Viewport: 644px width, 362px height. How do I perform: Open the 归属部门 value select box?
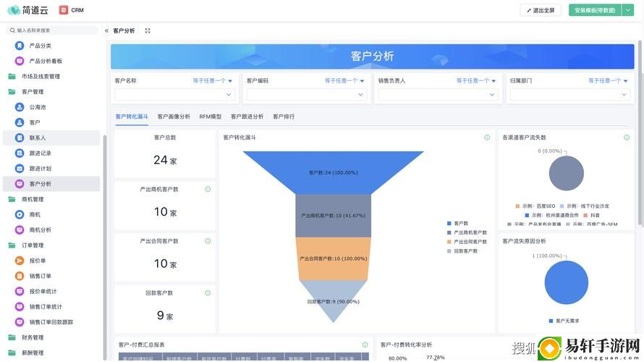(x=570, y=95)
